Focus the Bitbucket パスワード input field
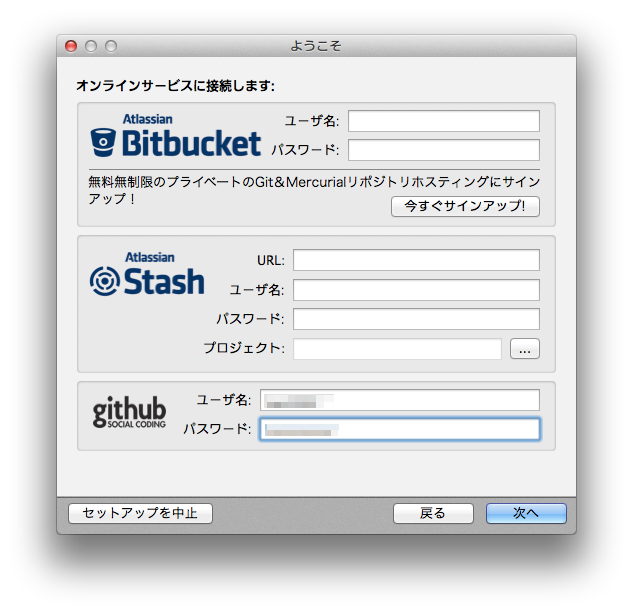This screenshot has width=633, height=613. tap(444, 150)
